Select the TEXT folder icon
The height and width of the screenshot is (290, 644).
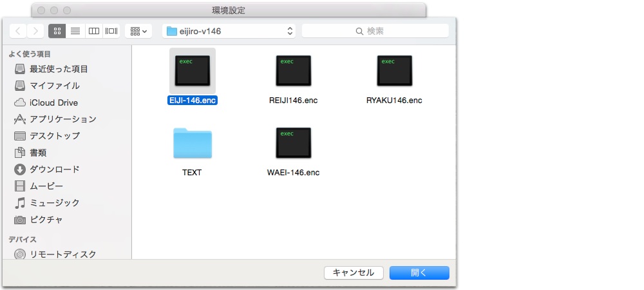(192, 143)
